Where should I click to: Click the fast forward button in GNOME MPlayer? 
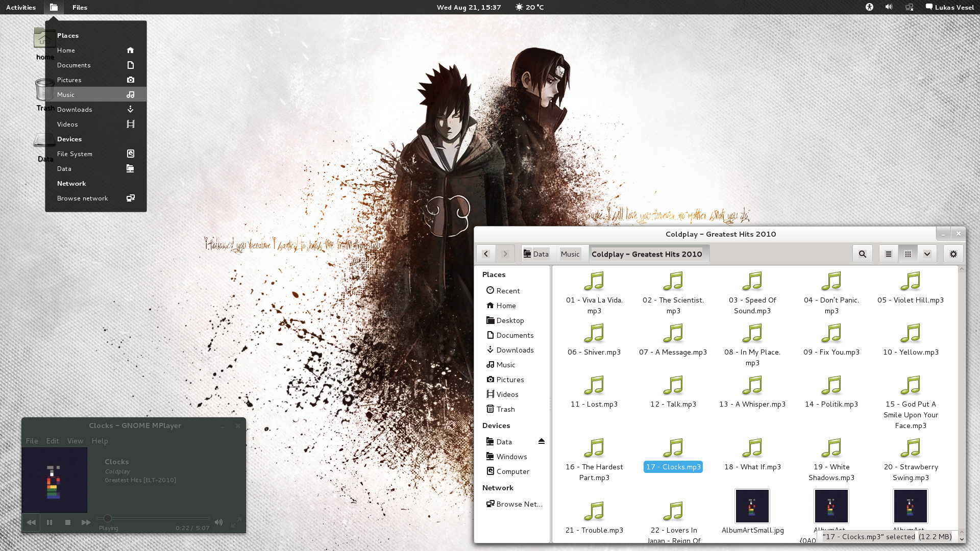click(86, 522)
